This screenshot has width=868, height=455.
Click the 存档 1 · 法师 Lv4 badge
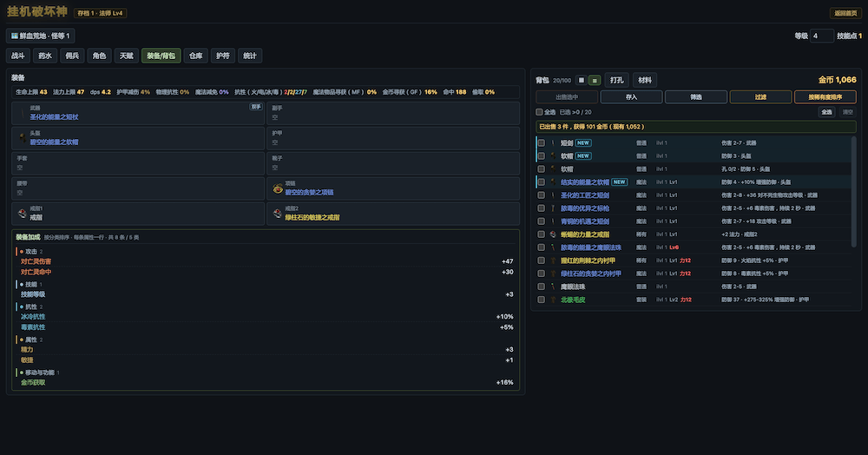point(100,13)
